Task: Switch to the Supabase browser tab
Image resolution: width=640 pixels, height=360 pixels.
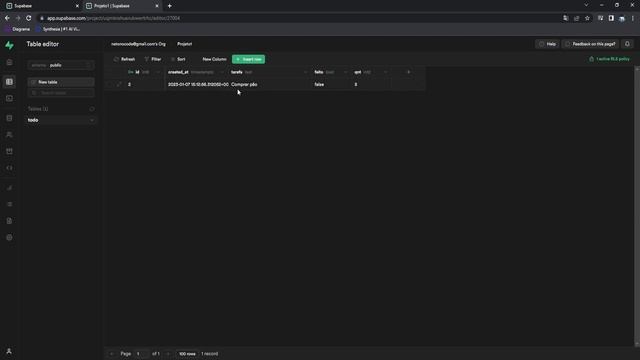Action: (x=42, y=6)
